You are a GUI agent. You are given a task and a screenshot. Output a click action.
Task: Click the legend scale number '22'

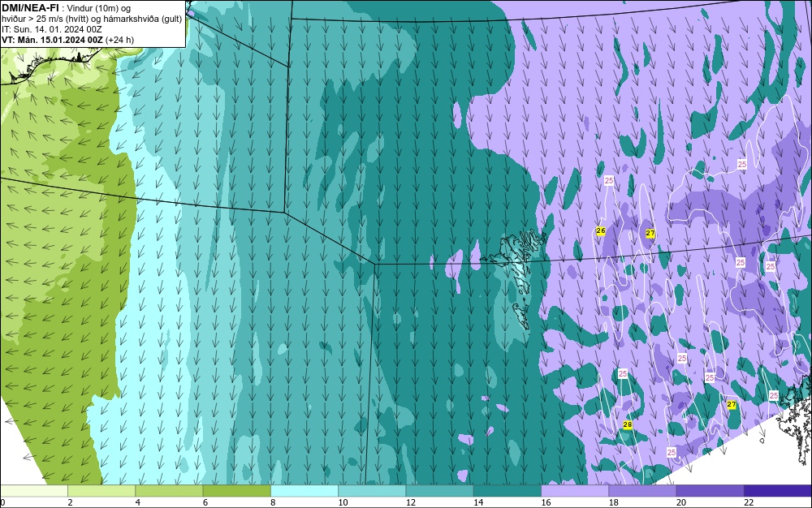point(749,502)
